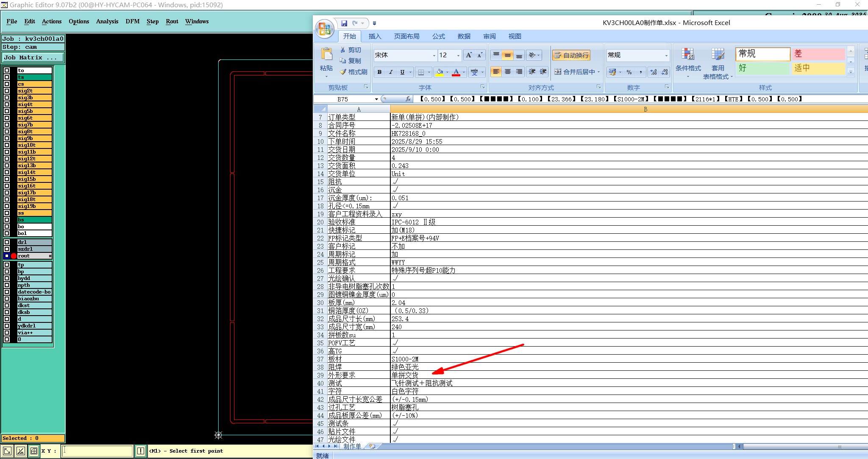Switch to the 页面布局 ribbon tab
868x459 pixels.
coord(406,36)
